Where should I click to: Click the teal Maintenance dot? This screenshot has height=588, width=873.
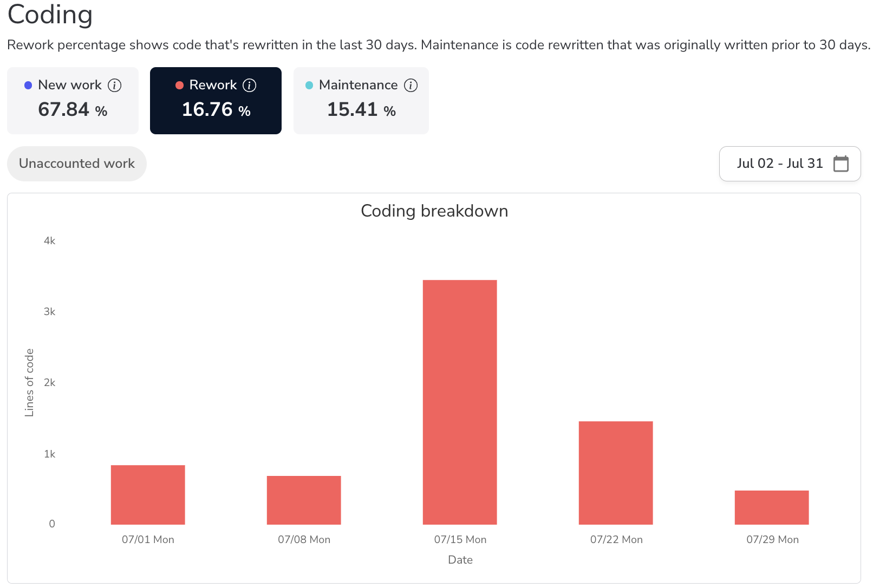coord(309,86)
